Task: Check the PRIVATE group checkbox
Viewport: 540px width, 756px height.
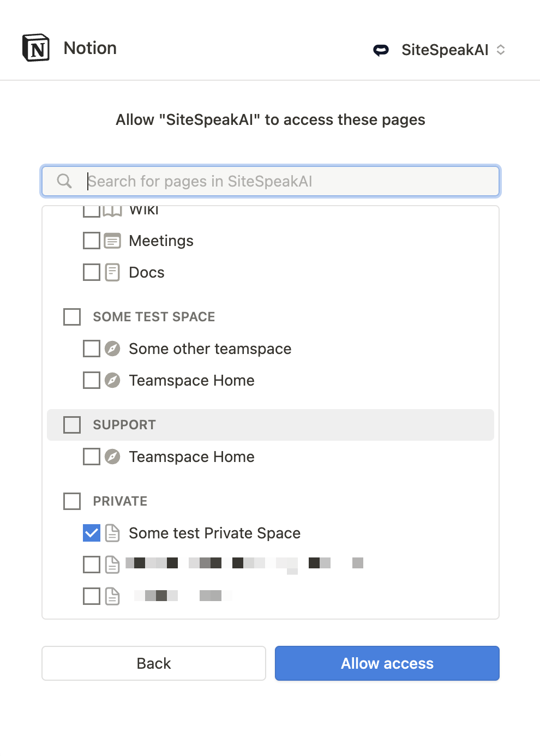Action: tap(72, 501)
